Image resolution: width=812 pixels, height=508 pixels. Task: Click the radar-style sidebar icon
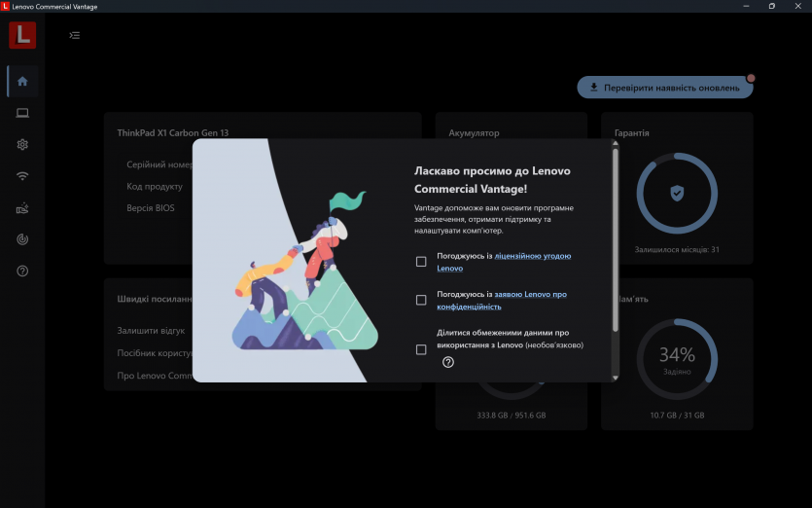22,238
